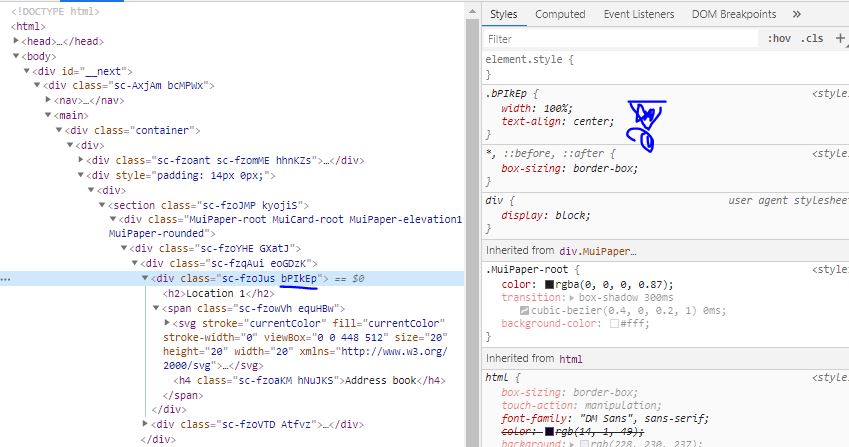Edit box-sizing border-box in universal rule
The width and height of the screenshot is (849, 447).
603,168
